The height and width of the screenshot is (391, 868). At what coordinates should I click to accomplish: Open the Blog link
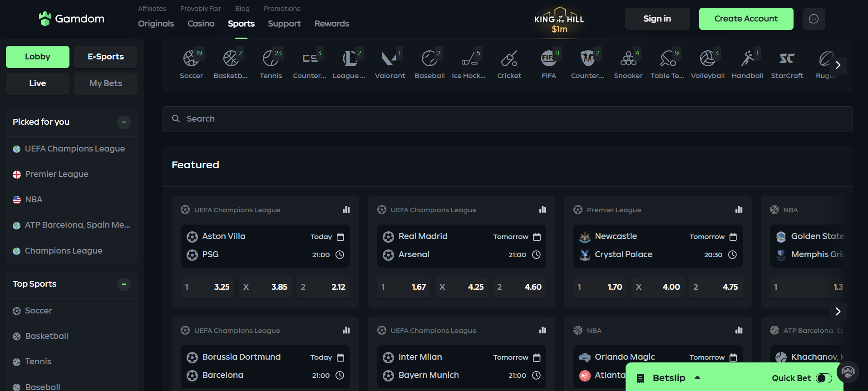tap(242, 9)
